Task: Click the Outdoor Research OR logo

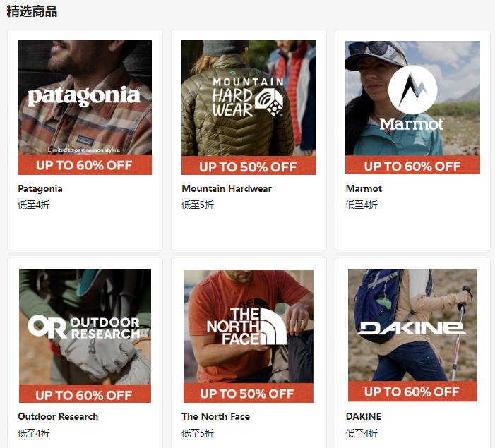Action: point(47,327)
